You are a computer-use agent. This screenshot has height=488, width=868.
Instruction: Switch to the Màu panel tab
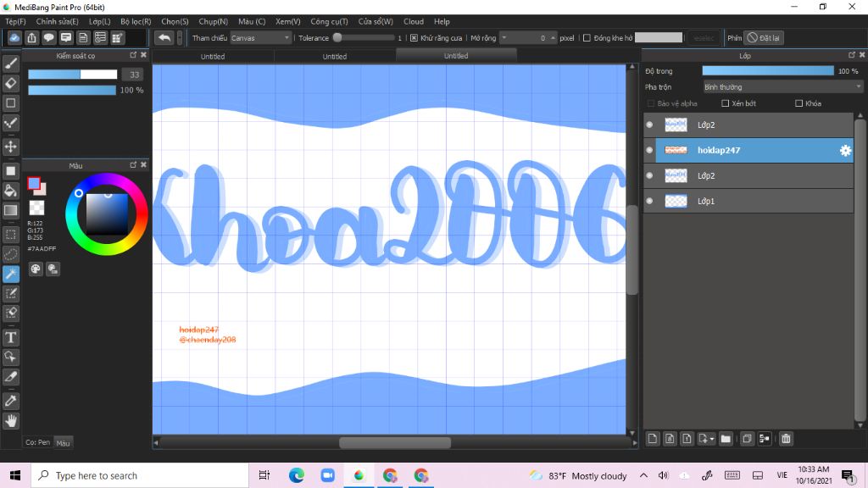tap(63, 442)
